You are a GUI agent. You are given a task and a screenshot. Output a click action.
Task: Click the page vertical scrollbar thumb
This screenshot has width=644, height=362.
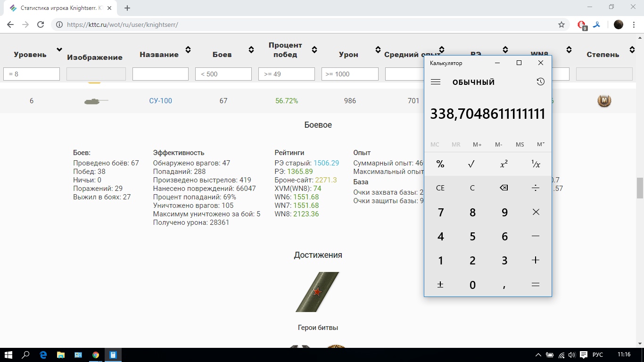640,188
